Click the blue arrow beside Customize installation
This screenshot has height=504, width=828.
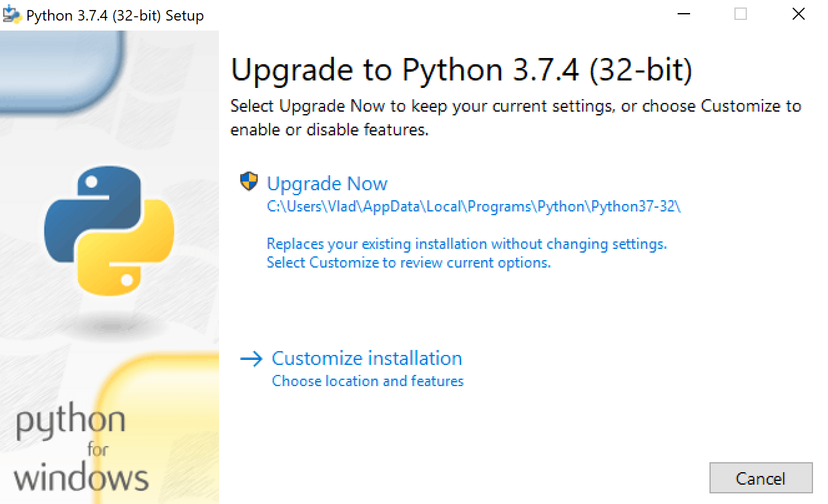coord(251,359)
